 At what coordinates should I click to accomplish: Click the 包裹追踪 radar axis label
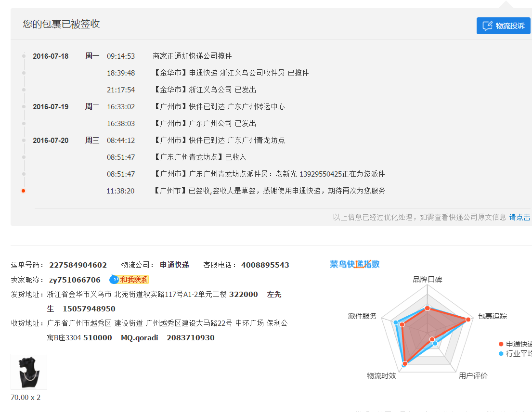(492, 316)
